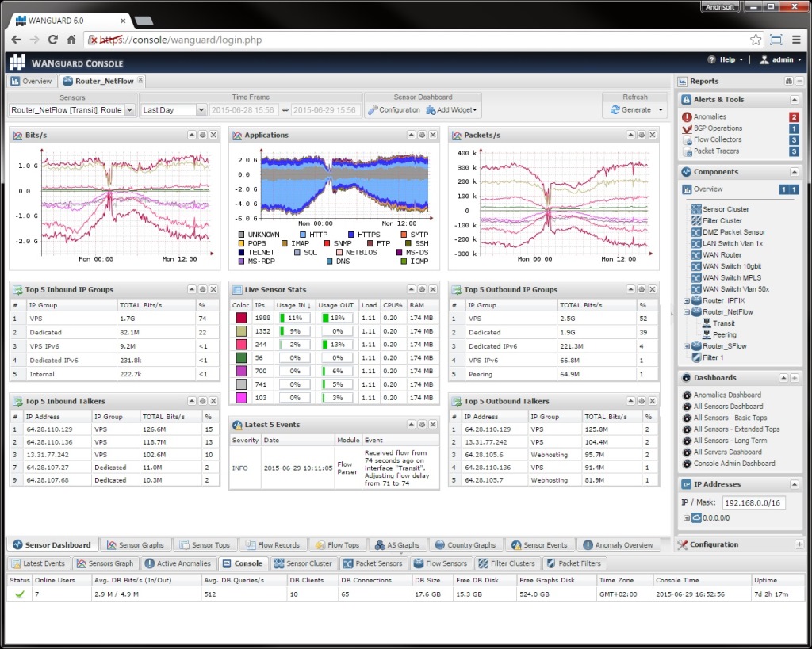Image resolution: width=812 pixels, height=649 pixels.
Task: Open settings of Top 5 Outbound Talkers
Action: tap(642, 401)
